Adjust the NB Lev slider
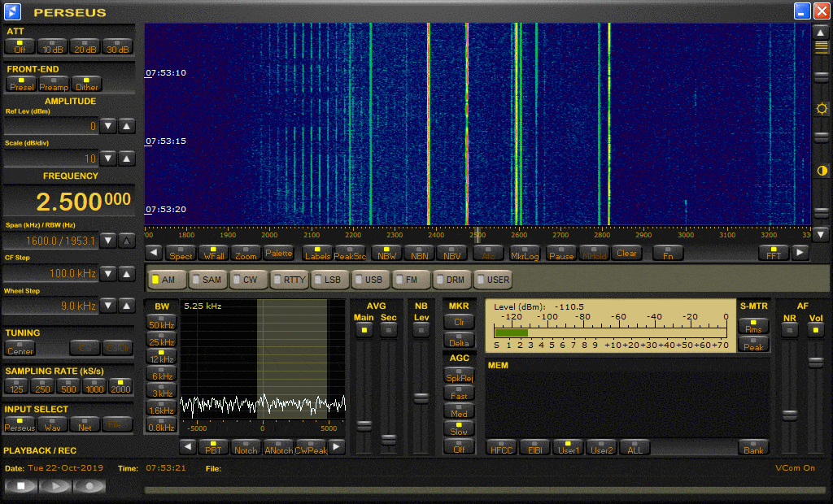The height and width of the screenshot is (504, 833). pyautogui.click(x=421, y=398)
